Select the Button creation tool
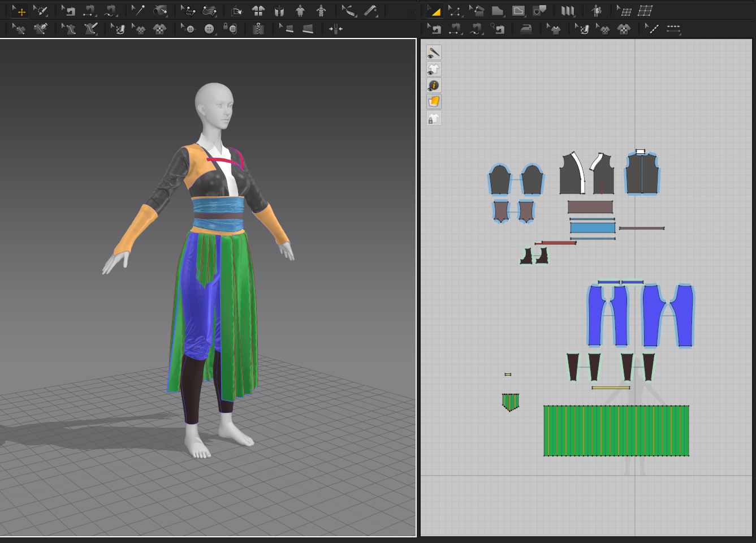756x543 pixels. click(x=209, y=29)
